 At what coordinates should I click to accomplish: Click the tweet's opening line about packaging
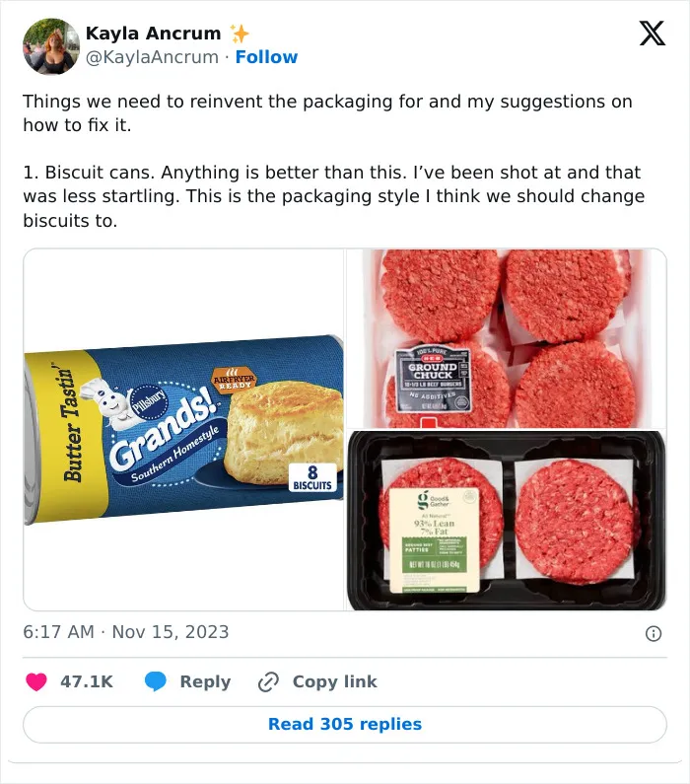point(328,113)
